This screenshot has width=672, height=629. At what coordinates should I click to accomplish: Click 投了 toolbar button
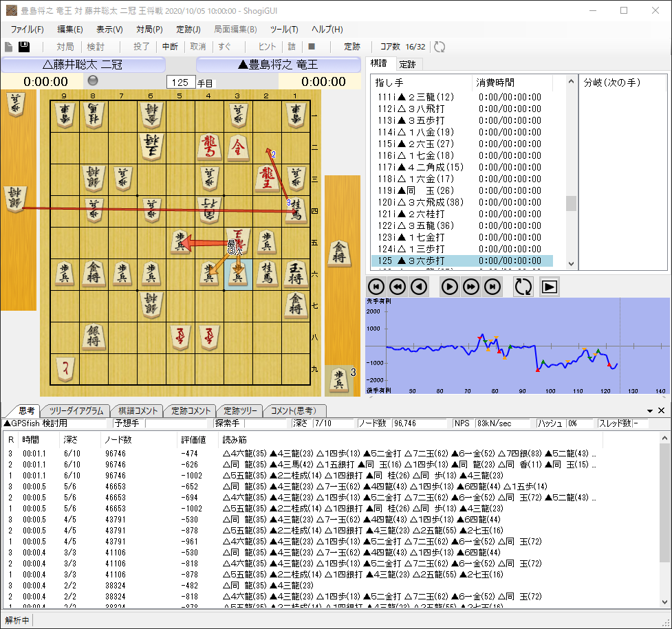pos(142,47)
